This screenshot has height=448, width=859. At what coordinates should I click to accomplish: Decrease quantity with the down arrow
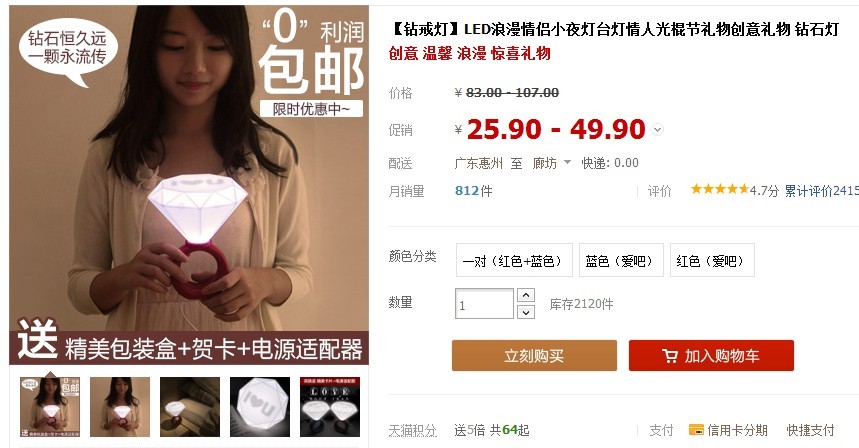[526, 312]
